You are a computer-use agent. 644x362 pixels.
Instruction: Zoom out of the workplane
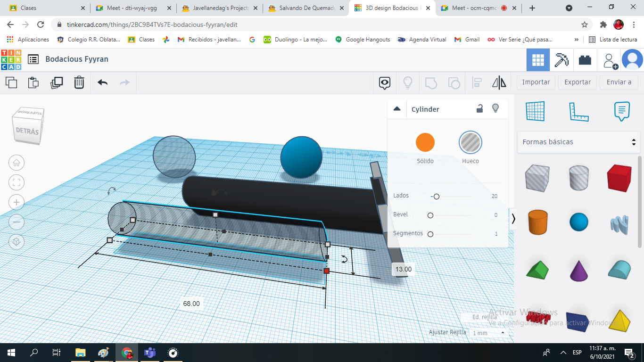point(17,222)
